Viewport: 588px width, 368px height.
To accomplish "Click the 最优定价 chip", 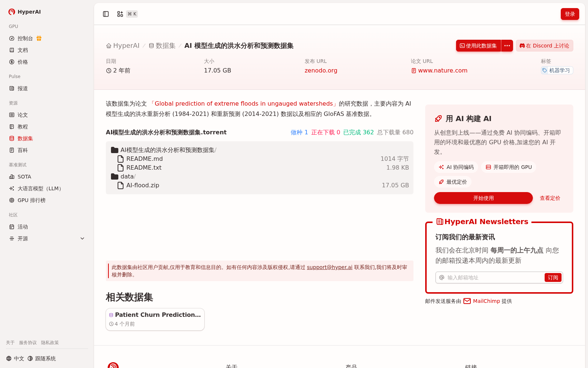I will 453,182.
